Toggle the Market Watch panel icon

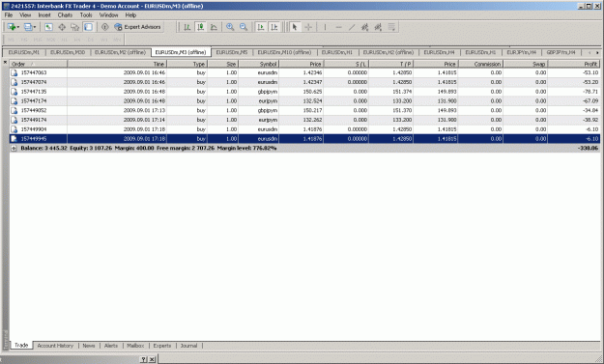48,27
